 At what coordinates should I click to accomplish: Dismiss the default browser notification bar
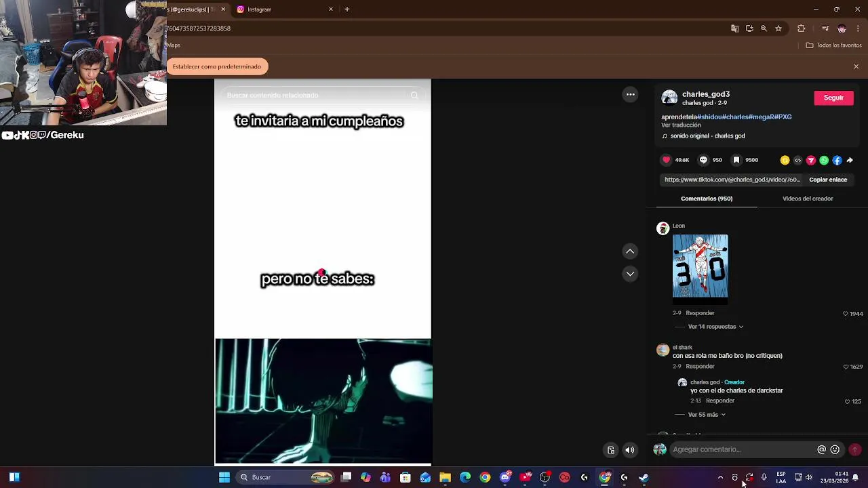pyautogui.click(x=856, y=66)
